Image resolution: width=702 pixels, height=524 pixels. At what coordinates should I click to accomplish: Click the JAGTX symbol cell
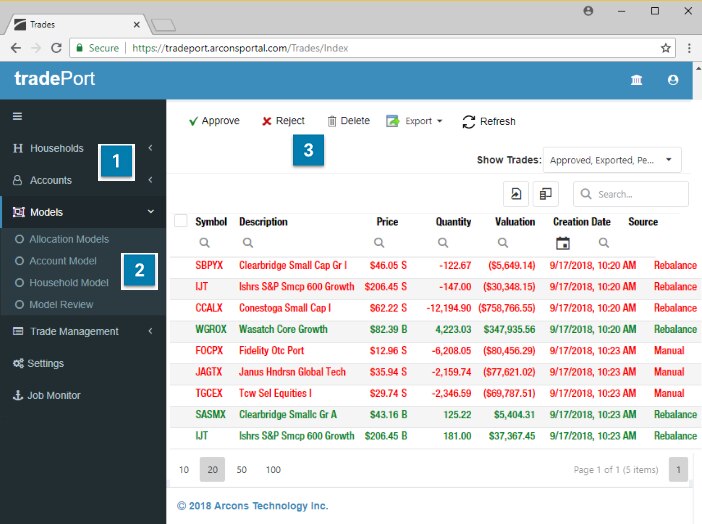tap(208, 372)
